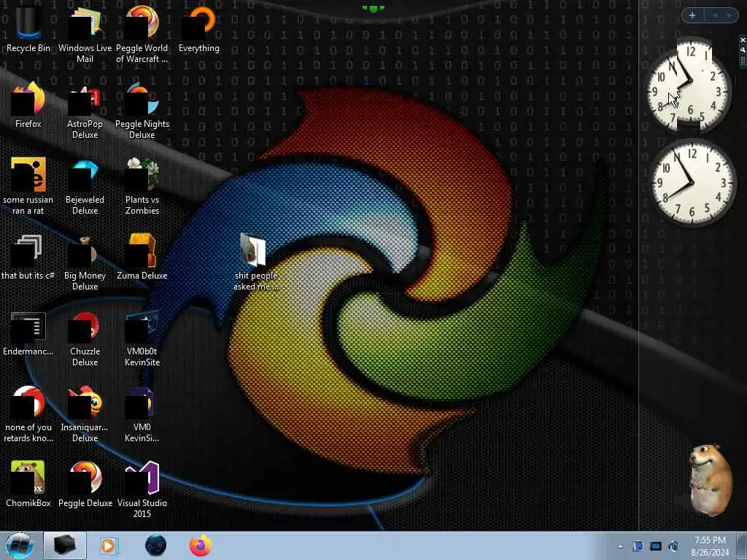Click the Peggle Deluxe desktop shortcut

point(85,483)
